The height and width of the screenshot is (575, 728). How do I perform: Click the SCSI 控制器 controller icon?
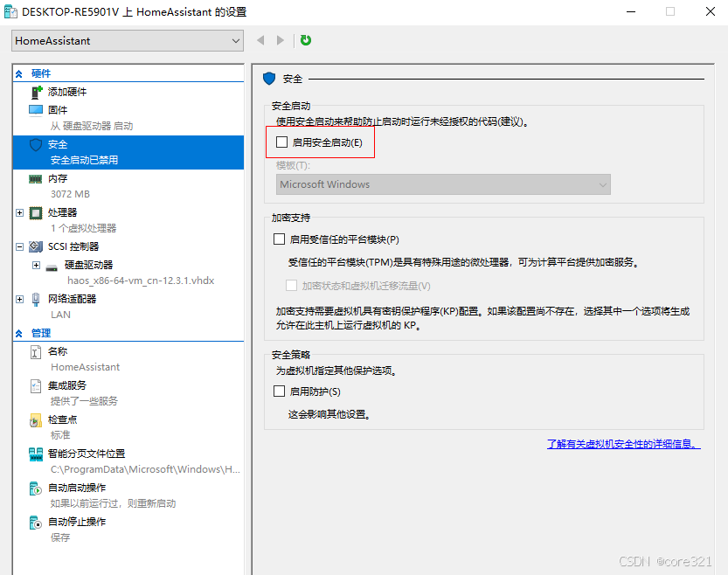(x=36, y=246)
